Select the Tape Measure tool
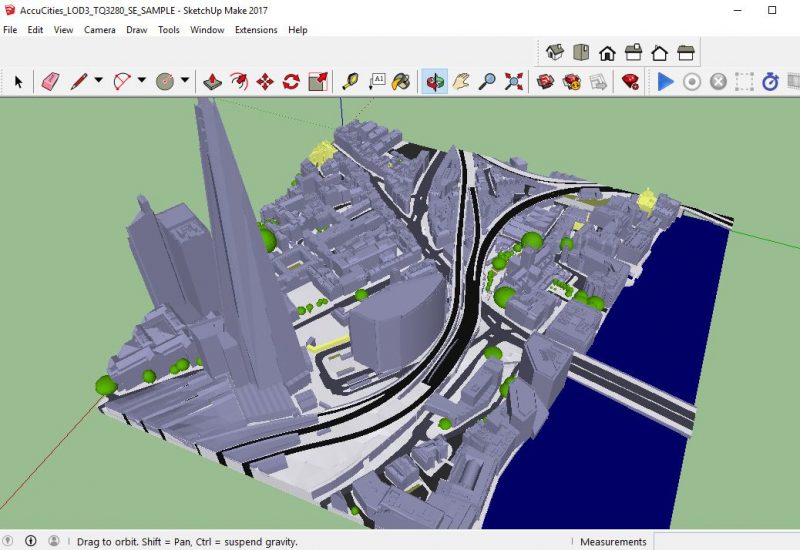The image size is (800, 550). point(350,81)
